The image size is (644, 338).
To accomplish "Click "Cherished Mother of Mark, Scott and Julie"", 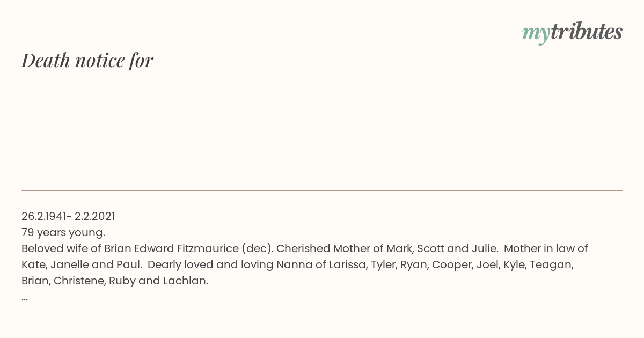I will click(387, 248).
